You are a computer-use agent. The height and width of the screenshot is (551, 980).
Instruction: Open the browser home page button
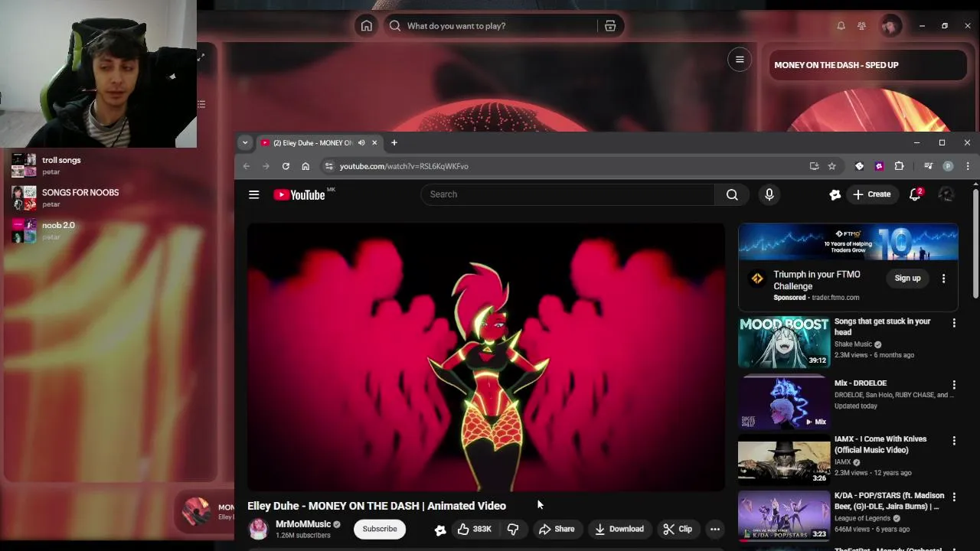pyautogui.click(x=305, y=166)
